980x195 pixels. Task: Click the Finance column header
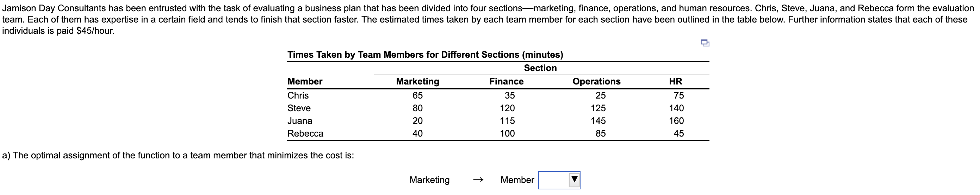tap(506, 81)
